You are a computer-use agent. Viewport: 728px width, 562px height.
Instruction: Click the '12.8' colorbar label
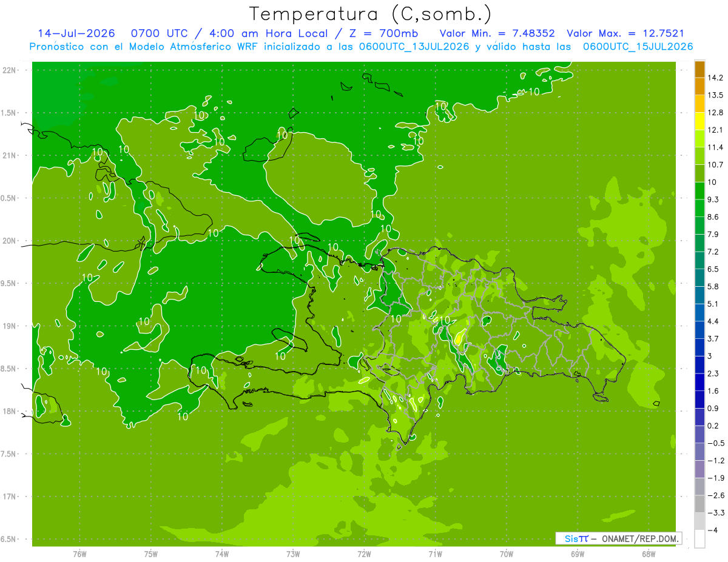coord(715,113)
